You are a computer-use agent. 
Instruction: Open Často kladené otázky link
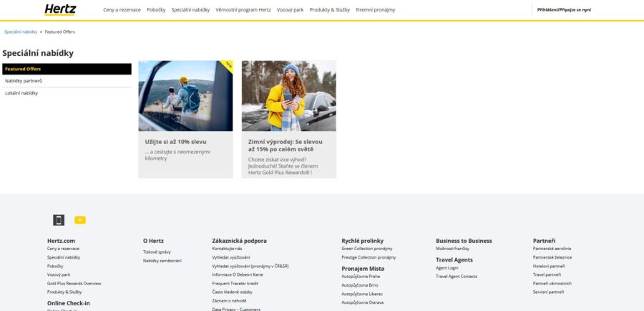[x=233, y=292]
